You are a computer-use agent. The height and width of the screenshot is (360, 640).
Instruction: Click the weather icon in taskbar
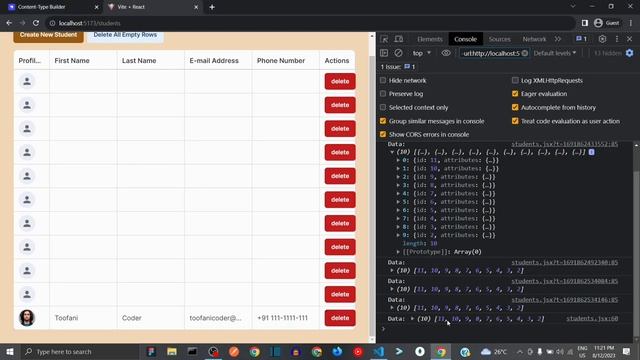pyautogui.click(x=486, y=351)
